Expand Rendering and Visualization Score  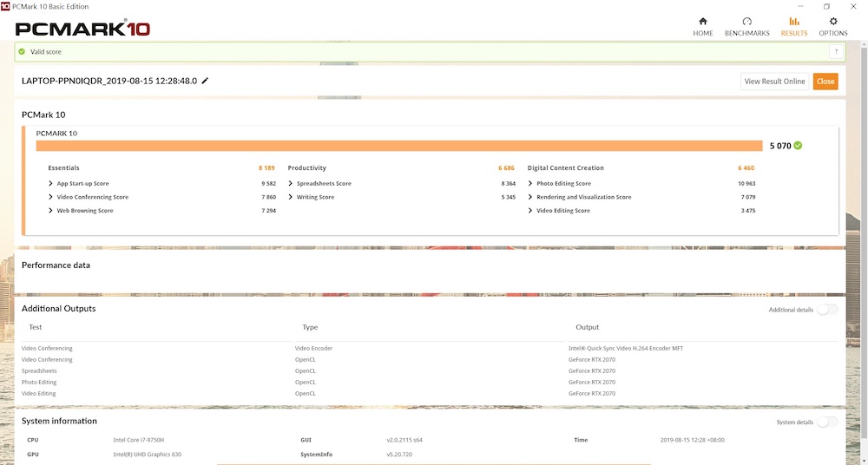coord(531,197)
